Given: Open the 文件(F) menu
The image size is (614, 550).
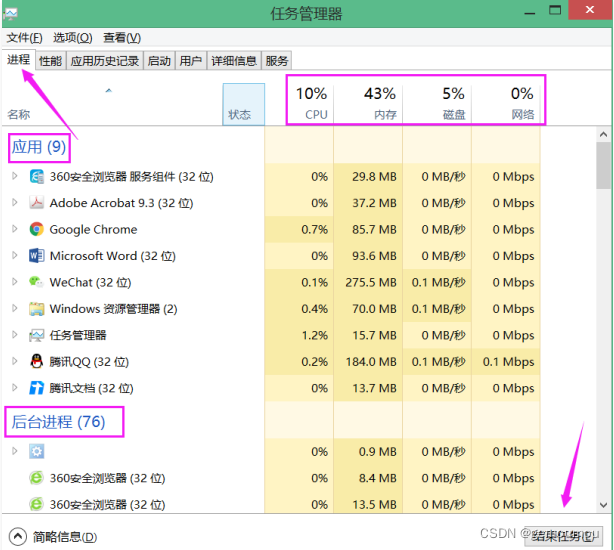Looking at the screenshot, I should coord(25,38).
